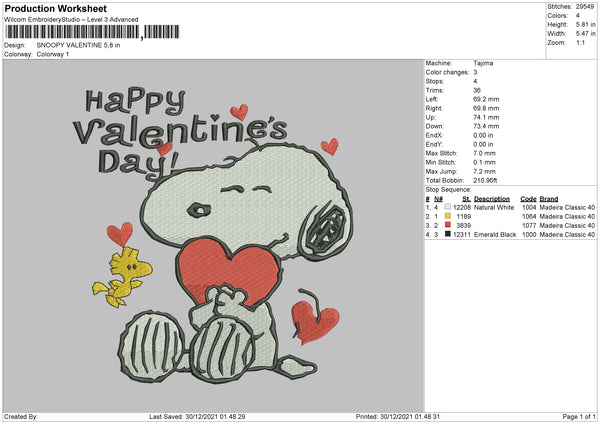This screenshot has height=424, width=600.
Task: Click the Max Jump value 7.2 mm
Action: (484, 171)
